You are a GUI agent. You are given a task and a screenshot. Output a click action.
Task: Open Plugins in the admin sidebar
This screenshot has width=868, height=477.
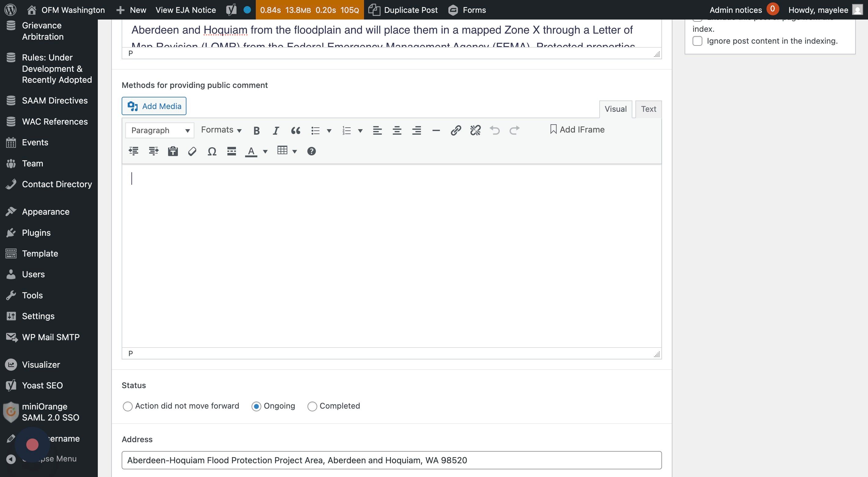point(36,233)
